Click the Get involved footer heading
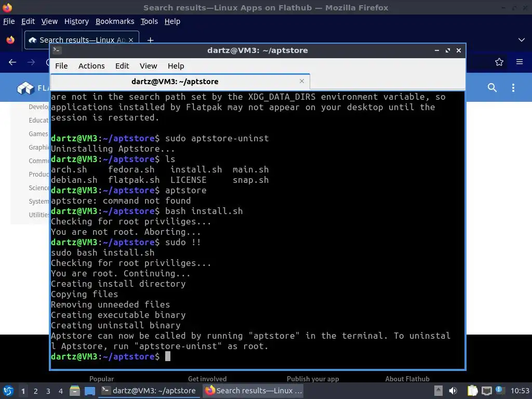Screen dimensions: 532x399 click(207, 379)
